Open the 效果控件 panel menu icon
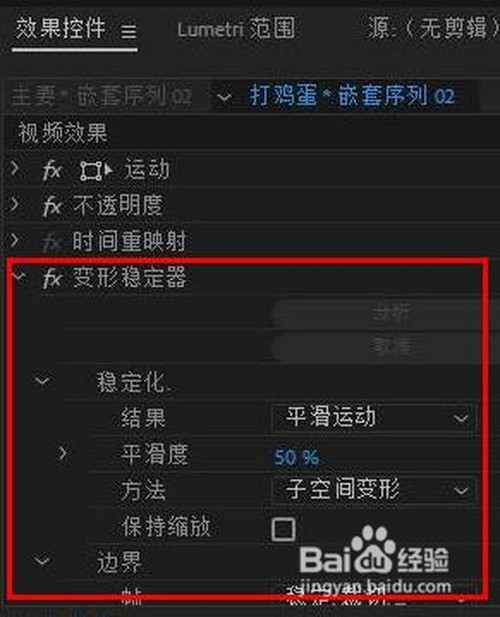This screenshot has width=500, height=617. [129, 31]
